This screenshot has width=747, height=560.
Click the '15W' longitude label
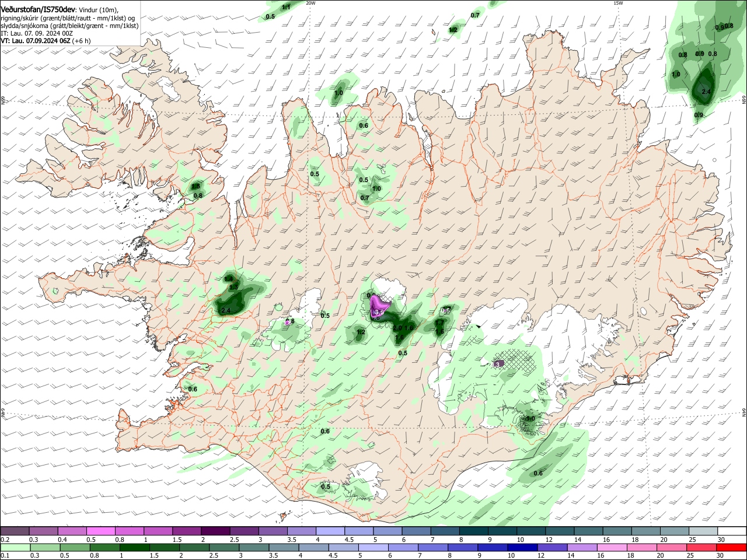(619, 3)
